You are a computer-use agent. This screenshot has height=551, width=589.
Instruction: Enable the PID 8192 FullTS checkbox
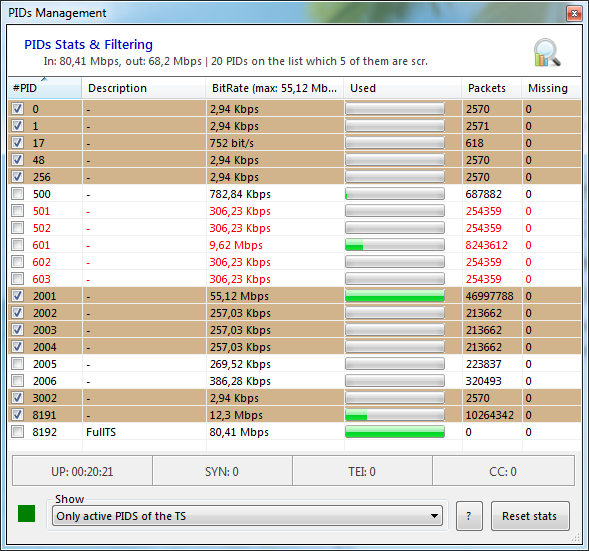point(17,432)
